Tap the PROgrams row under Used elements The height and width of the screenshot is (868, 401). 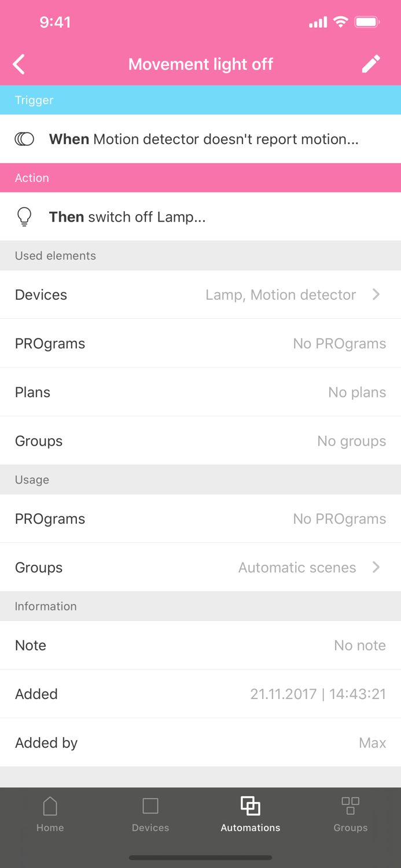[200, 343]
